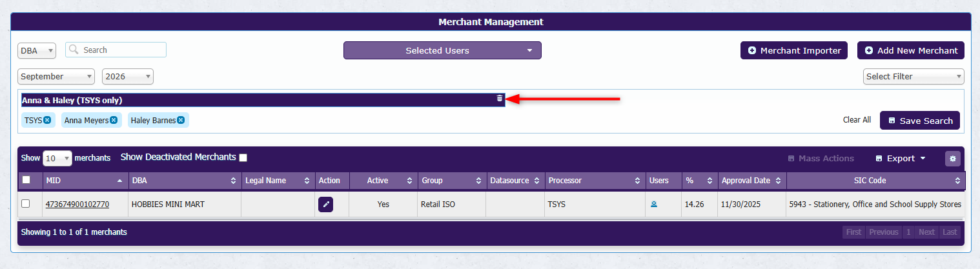
Task: Change the show 10 merchants dropdown
Action: pyautogui.click(x=57, y=158)
